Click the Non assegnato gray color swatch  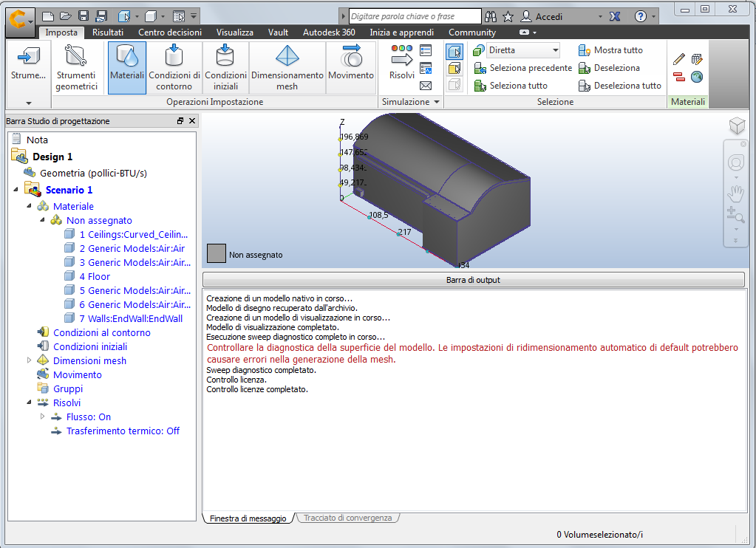tap(215, 253)
